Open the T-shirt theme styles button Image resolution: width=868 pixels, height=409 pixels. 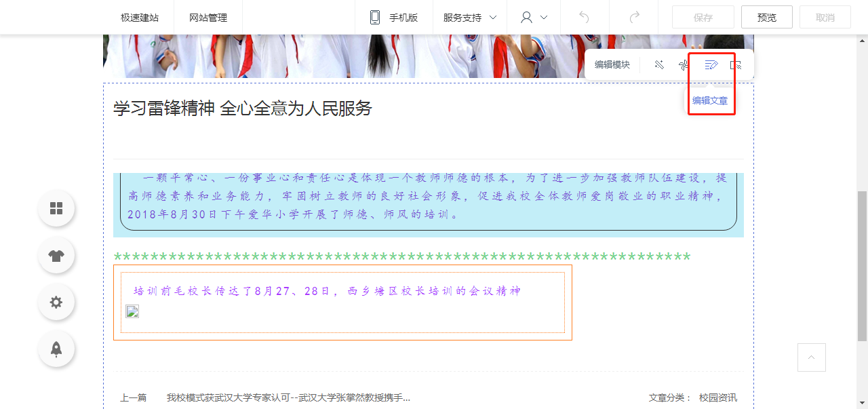(x=56, y=256)
